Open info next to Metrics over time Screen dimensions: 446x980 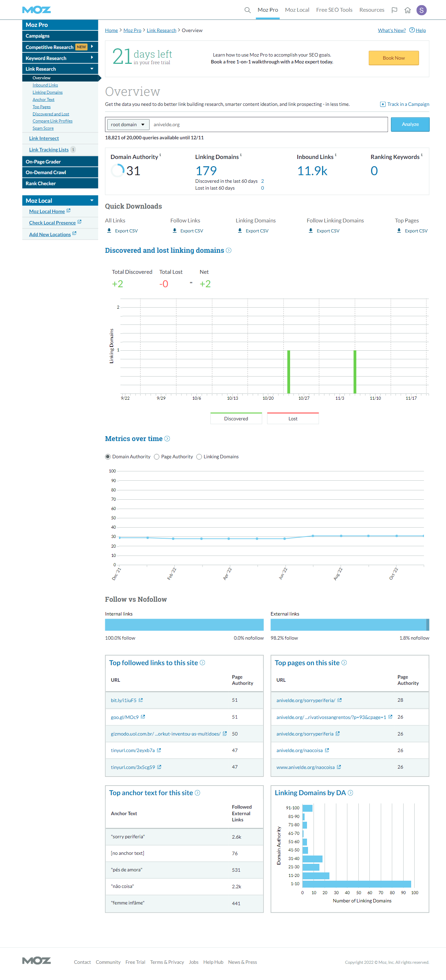(167, 439)
